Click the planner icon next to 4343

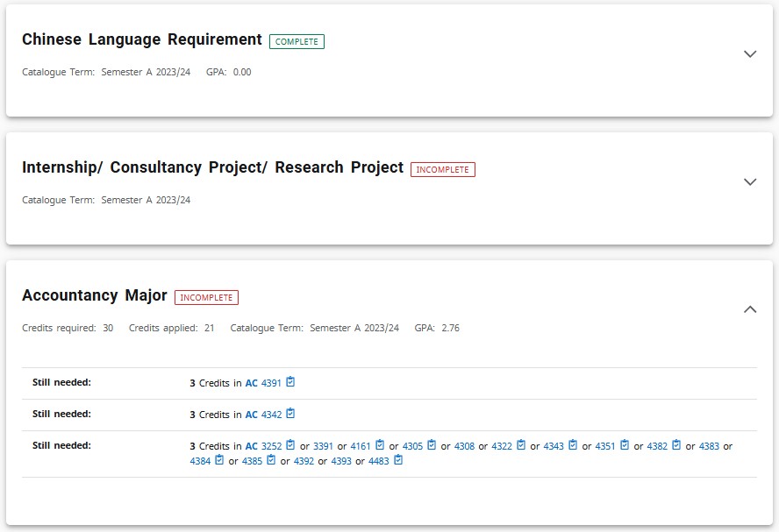573,444
